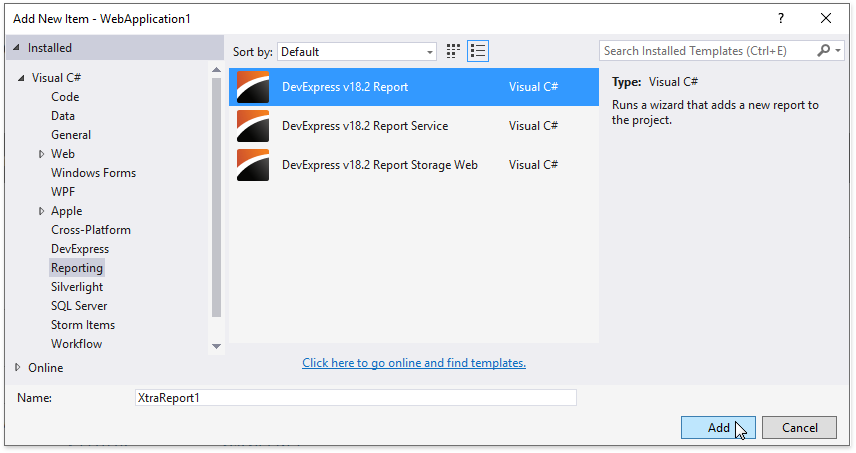This screenshot has width=856, height=453.
Task: Click the DevExpress Report Storage Web icon
Action: pos(252,165)
